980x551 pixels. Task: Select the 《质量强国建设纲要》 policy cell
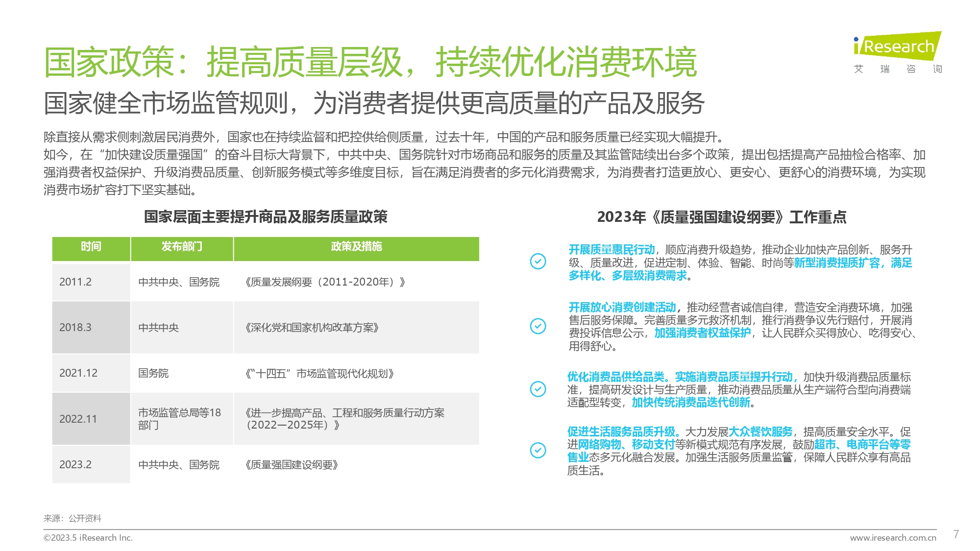pyautogui.click(x=292, y=465)
